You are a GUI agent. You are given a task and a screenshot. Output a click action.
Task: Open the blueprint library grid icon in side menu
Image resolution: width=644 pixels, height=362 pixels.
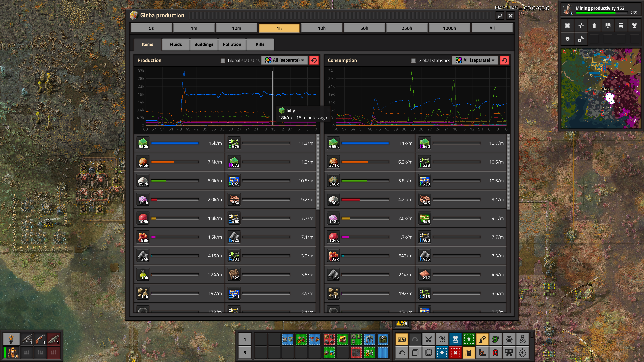tap(568, 25)
